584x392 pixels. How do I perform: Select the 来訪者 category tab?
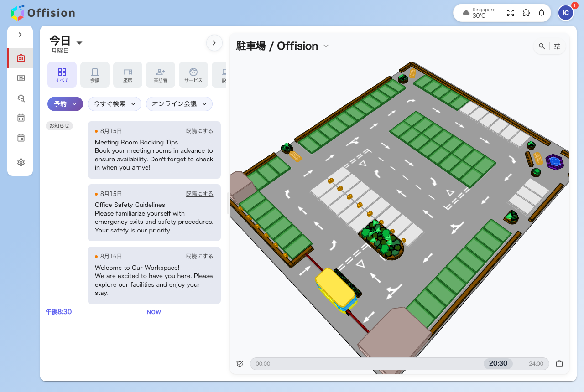click(161, 75)
